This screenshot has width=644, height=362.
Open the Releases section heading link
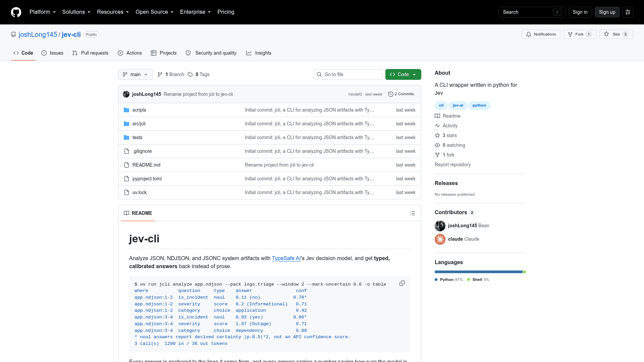(446, 183)
